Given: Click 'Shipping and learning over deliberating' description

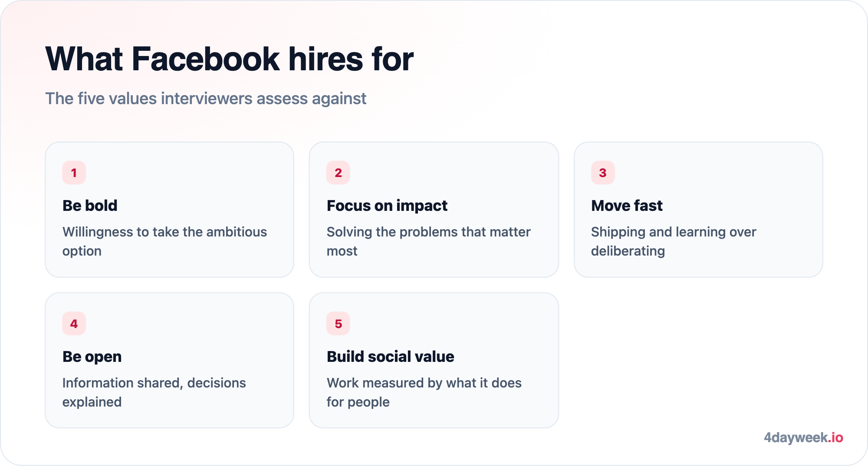Looking at the screenshot, I should 674,241.
